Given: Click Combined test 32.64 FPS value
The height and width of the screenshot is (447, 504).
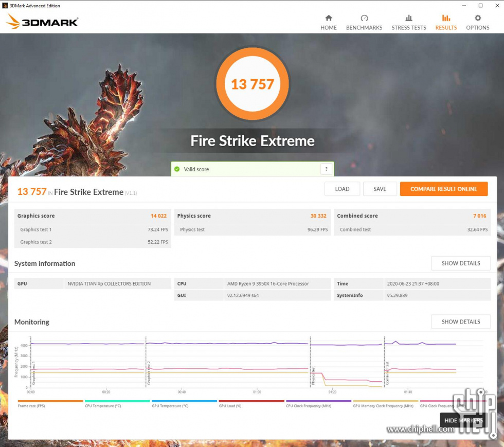Looking at the screenshot, I should coord(477,229).
